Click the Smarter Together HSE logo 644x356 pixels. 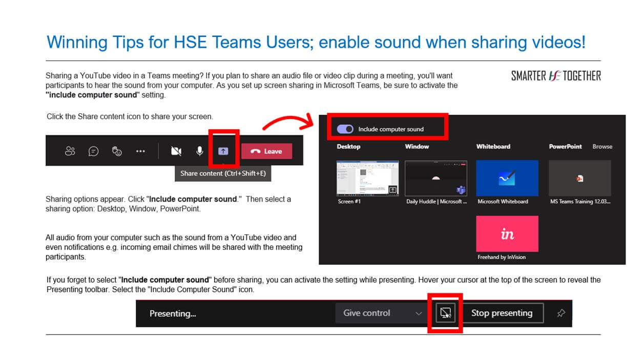556,76
